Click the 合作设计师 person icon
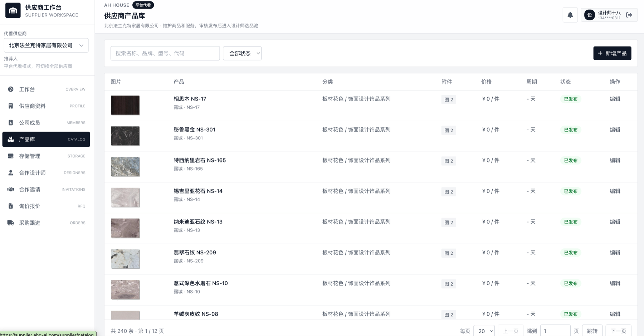This screenshot has height=336, width=644. pyautogui.click(x=11, y=173)
